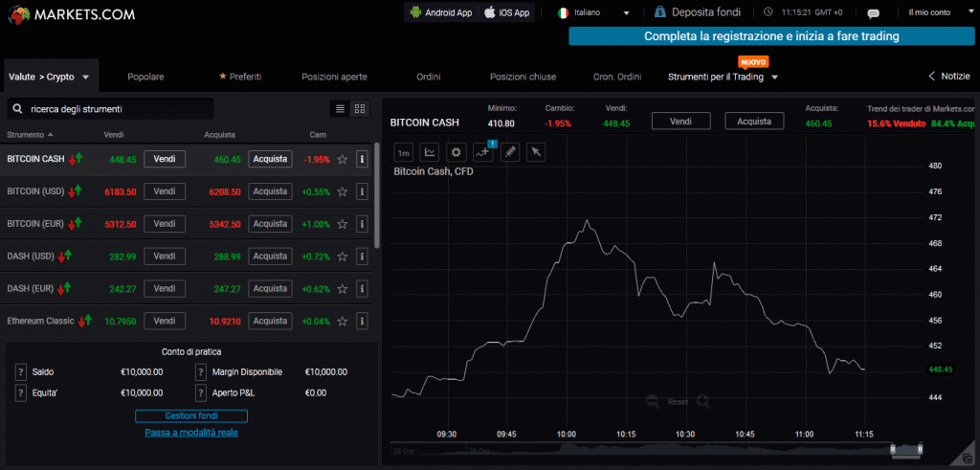This screenshot has width=980, height=470.
Task: Click the right handle of chart range slider
Action: coord(920,449)
